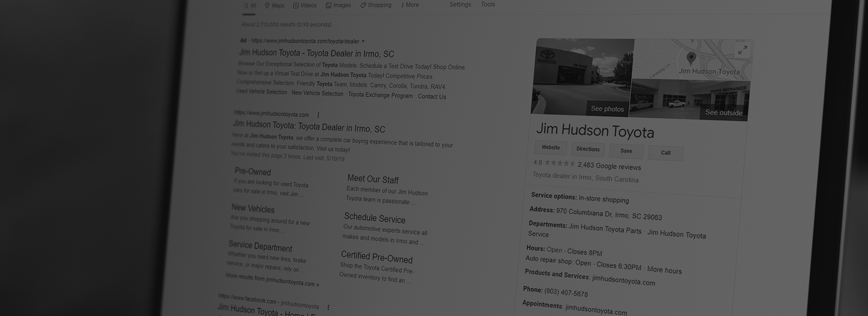
Task: Get Directions to Jim Hudson Toyota
Action: pos(588,149)
